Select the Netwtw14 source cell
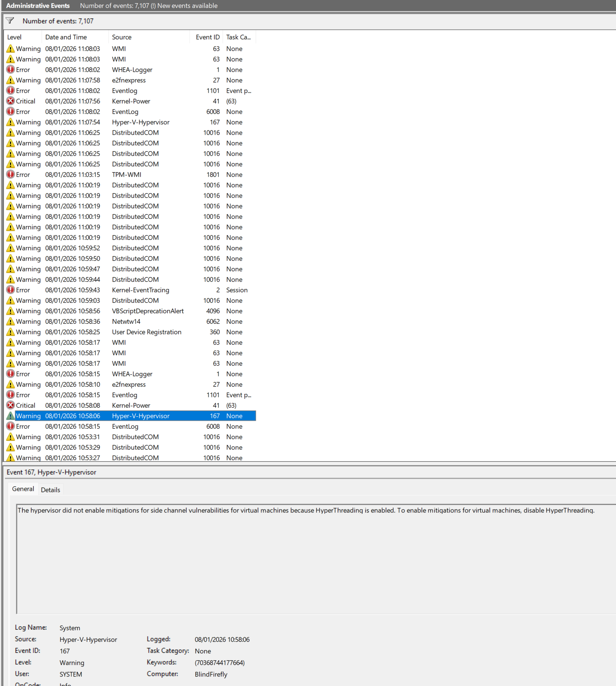The width and height of the screenshot is (616, 686). pos(126,321)
